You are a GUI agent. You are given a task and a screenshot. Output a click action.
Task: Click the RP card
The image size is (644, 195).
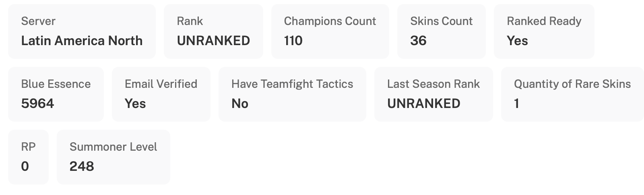[28, 157]
